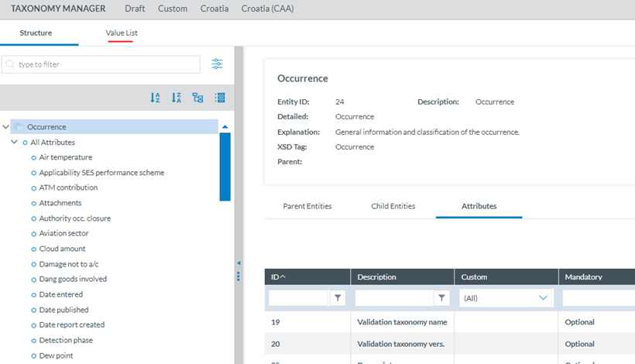Open the filter settings sliders icon

click(218, 64)
